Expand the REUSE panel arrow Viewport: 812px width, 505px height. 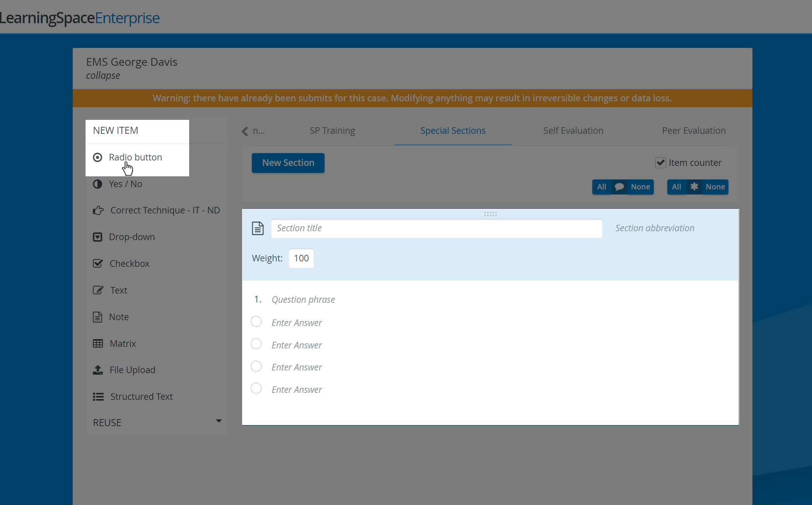pyautogui.click(x=219, y=421)
